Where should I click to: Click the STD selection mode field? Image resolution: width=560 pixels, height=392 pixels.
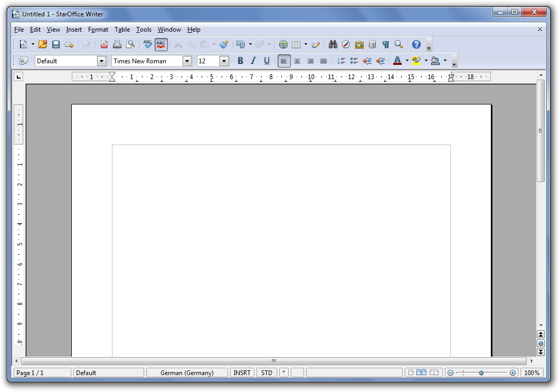click(x=267, y=372)
